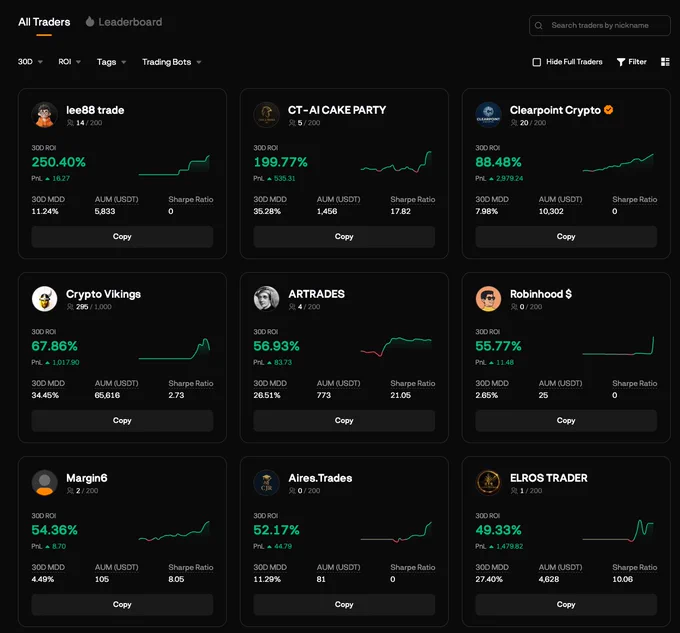Open the CT-AI CAKE PARTY profile name

click(x=337, y=110)
